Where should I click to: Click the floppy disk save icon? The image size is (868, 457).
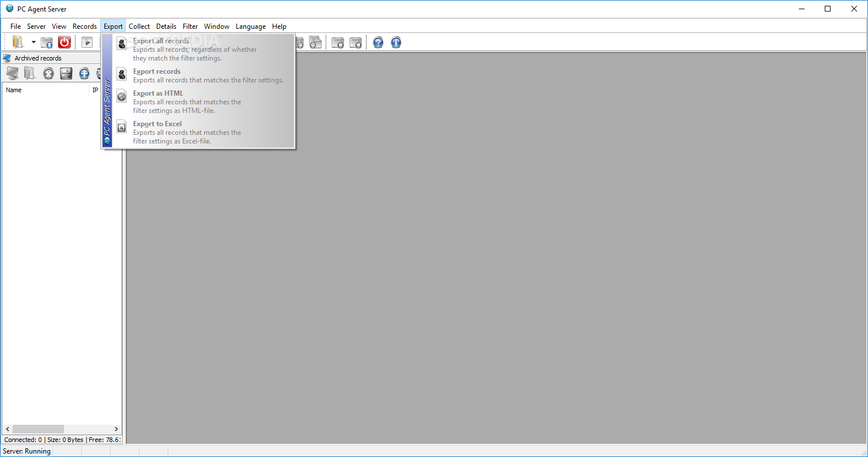66,73
